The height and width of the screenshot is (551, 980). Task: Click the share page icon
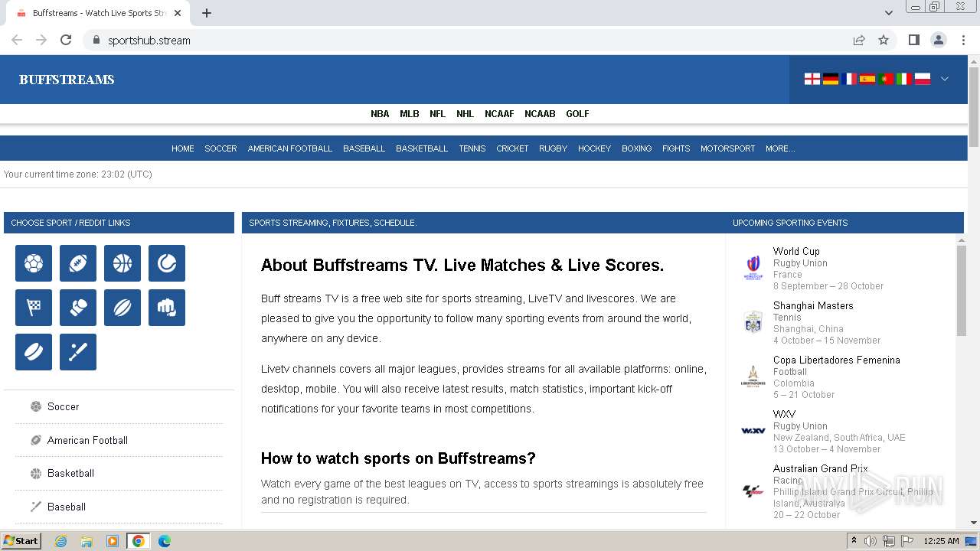[859, 40]
